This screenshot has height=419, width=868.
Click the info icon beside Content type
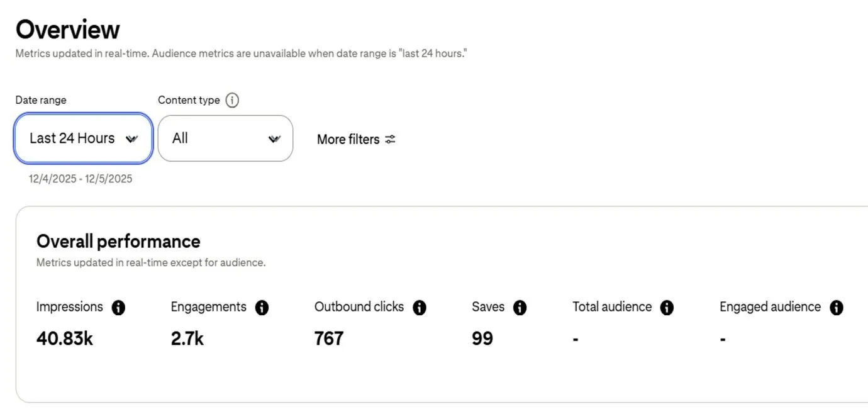[232, 101]
